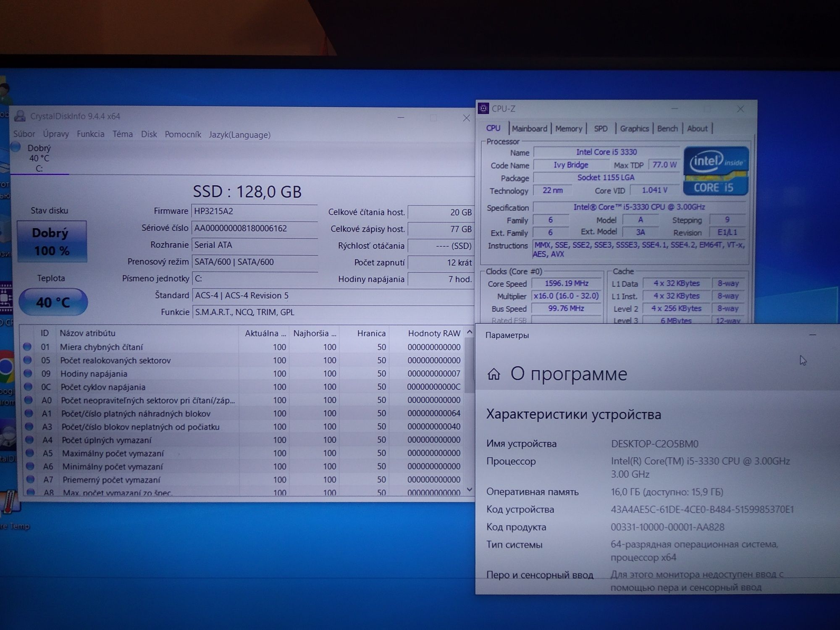The width and height of the screenshot is (840, 630).
Task: Open the Jazyk(Language) menu
Action: pos(239,135)
